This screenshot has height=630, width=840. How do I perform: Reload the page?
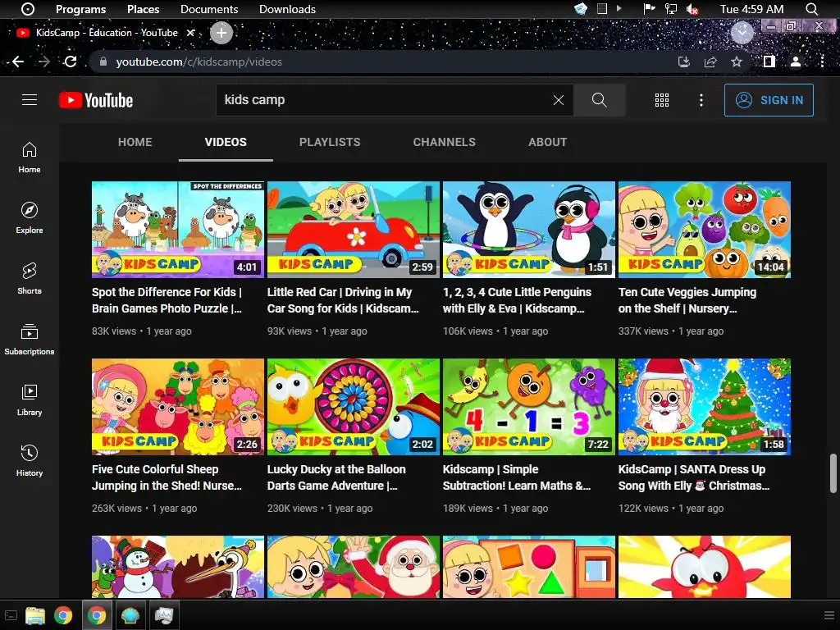pos(71,62)
